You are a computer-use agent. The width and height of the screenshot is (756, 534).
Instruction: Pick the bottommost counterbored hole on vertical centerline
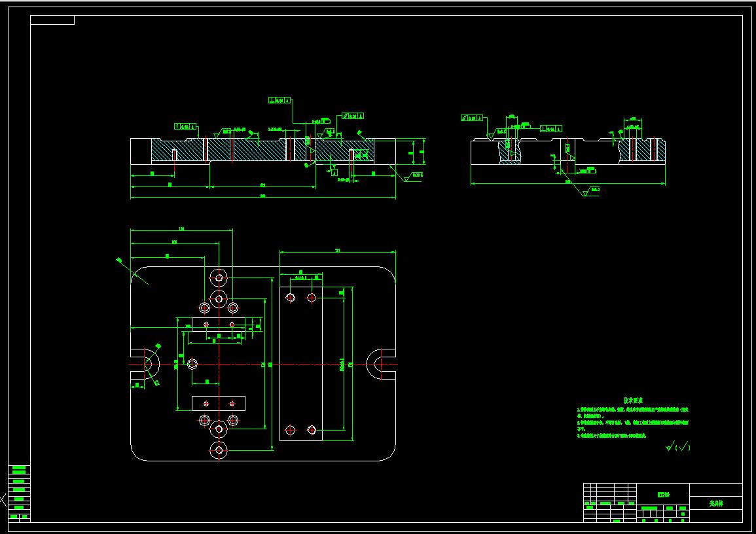tap(219, 450)
